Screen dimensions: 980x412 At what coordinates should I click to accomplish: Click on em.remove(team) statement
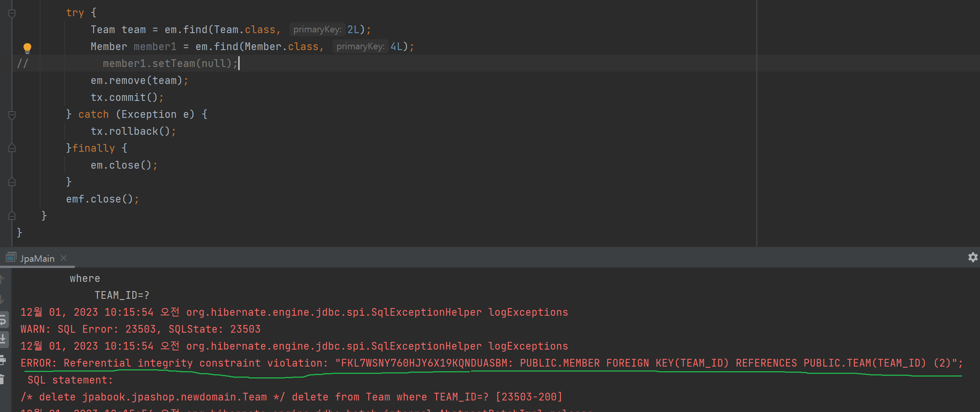click(140, 80)
